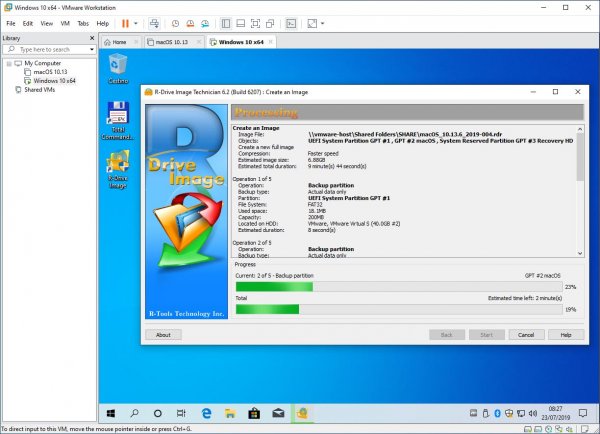Open Cortana circle on the taskbar
This screenshot has width=600, height=434.
coord(158,413)
